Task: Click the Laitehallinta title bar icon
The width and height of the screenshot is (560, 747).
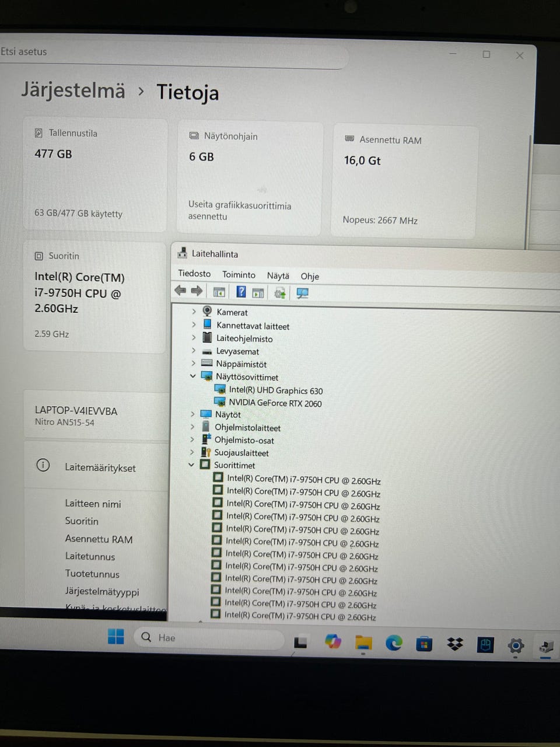Action: point(182,253)
